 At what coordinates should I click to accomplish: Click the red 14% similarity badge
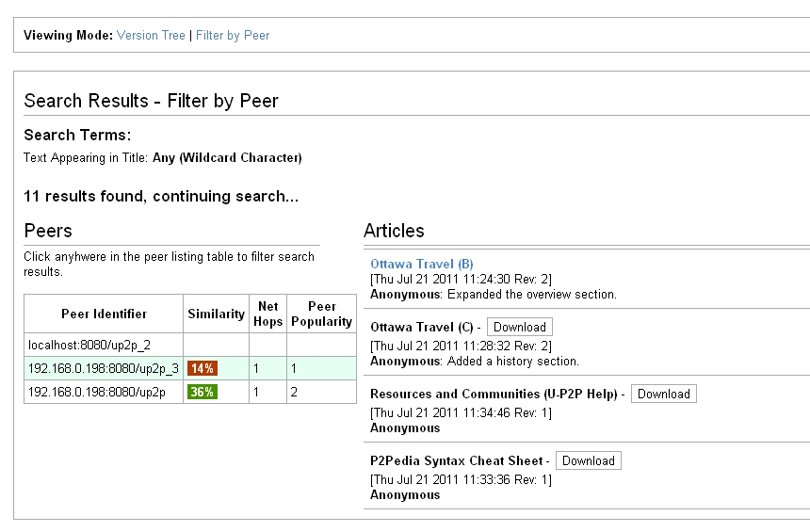click(202, 369)
